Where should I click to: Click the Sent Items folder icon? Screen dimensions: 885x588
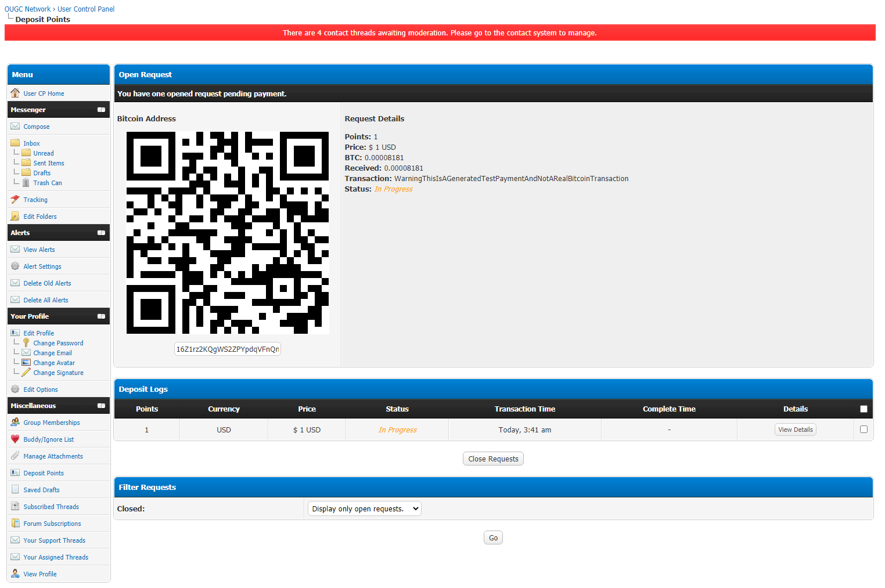[26, 163]
